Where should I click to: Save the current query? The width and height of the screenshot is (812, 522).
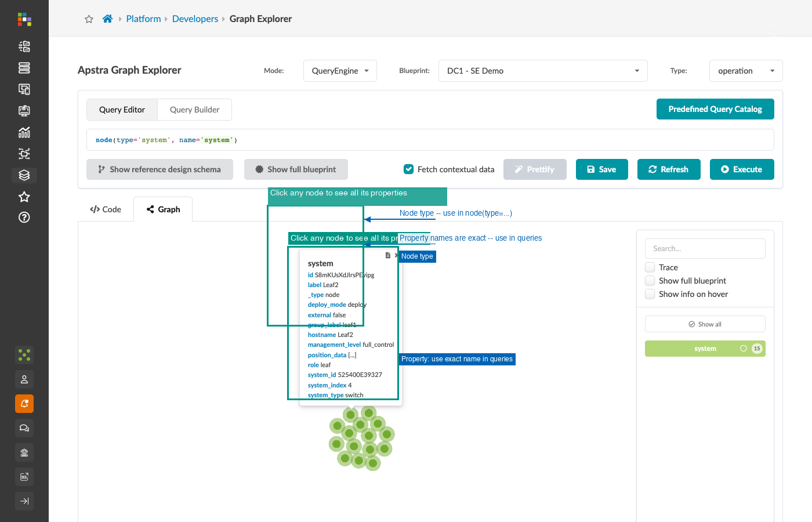[602, 169]
